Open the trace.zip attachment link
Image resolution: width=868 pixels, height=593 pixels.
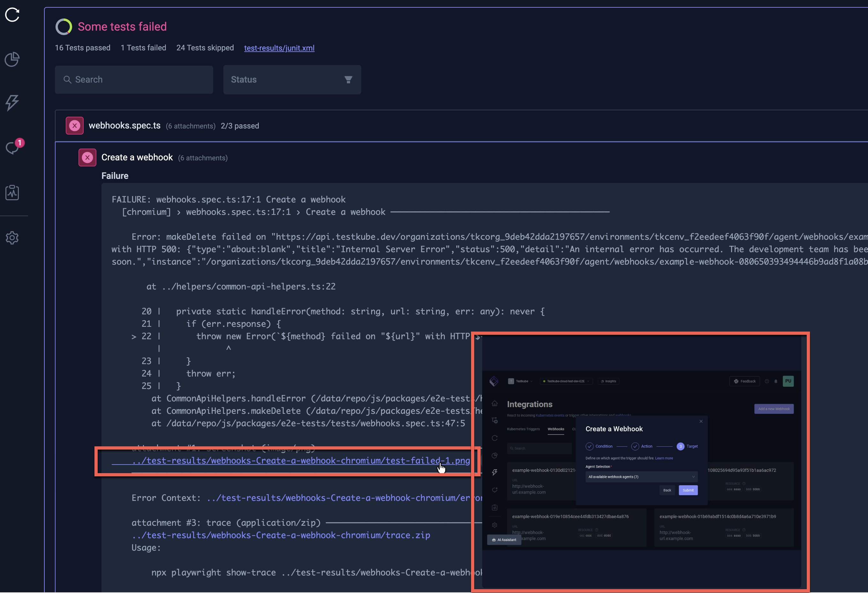pyautogui.click(x=281, y=535)
